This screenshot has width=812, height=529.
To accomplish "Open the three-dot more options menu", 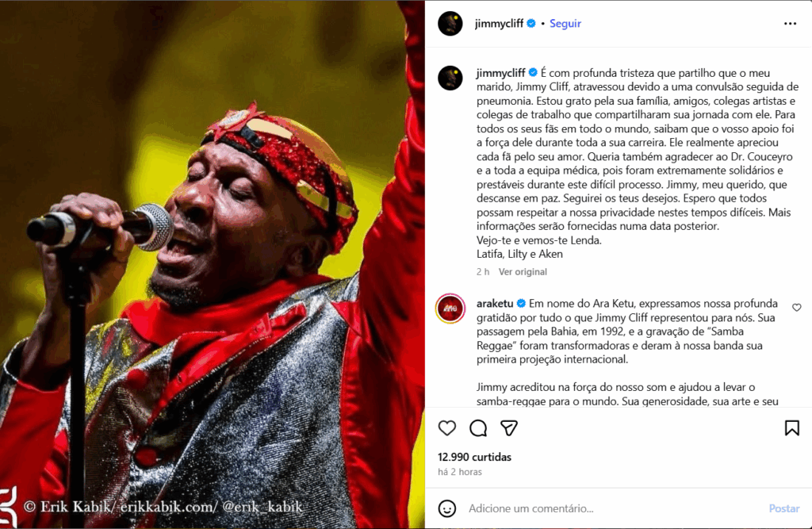I will coord(790,24).
